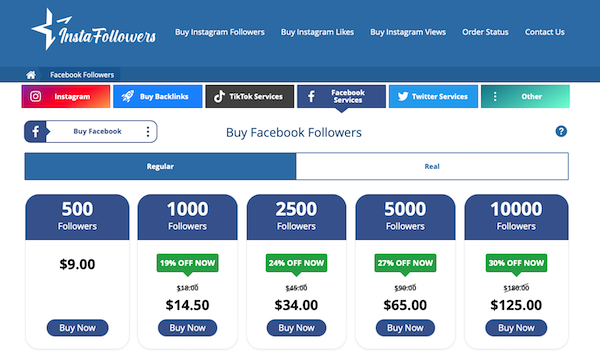Click the Twitter bird icon
The image size is (600, 360).
click(x=403, y=96)
